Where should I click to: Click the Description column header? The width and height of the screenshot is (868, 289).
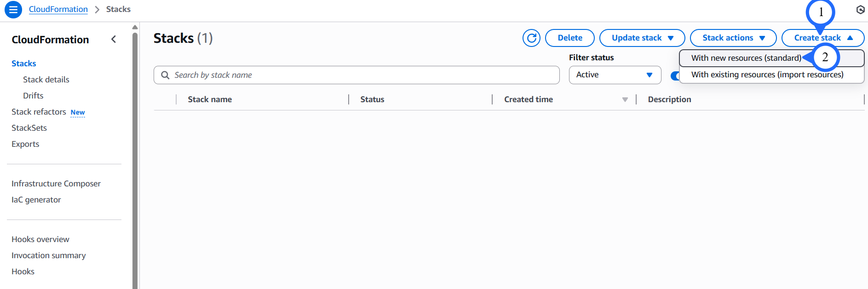(x=669, y=99)
